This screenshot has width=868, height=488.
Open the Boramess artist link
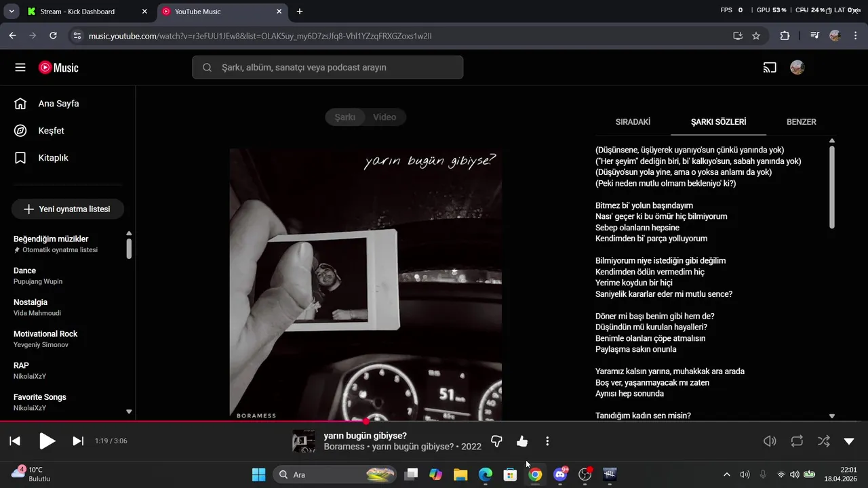(344, 447)
